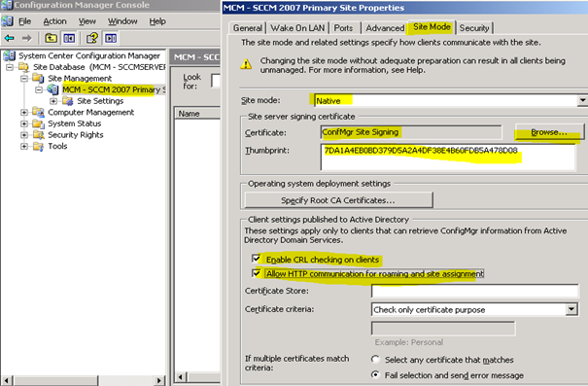588x386 pixels.
Task: Open the File menu
Action: pos(24,21)
